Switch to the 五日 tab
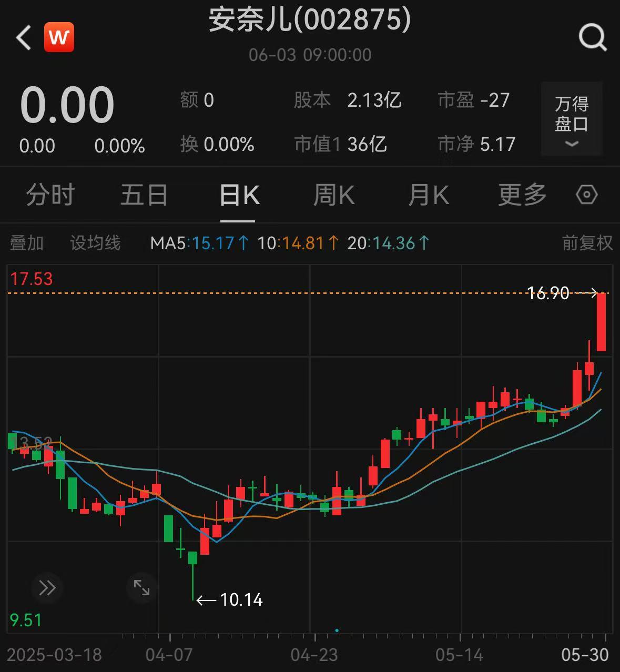 (144, 195)
